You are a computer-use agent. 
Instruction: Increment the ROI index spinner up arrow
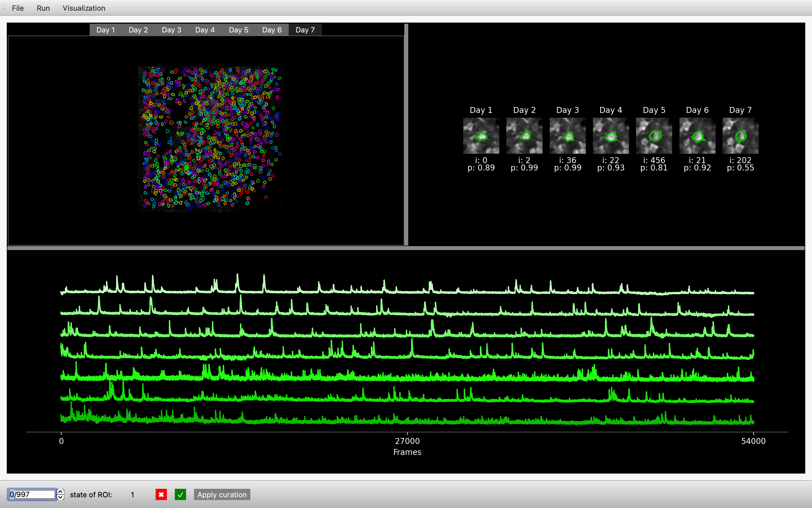point(60,492)
